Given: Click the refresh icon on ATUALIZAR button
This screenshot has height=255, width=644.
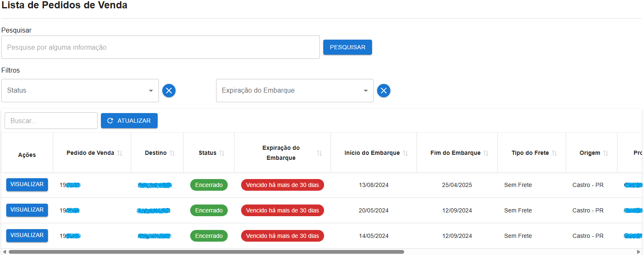Looking at the screenshot, I should (110, 121).
